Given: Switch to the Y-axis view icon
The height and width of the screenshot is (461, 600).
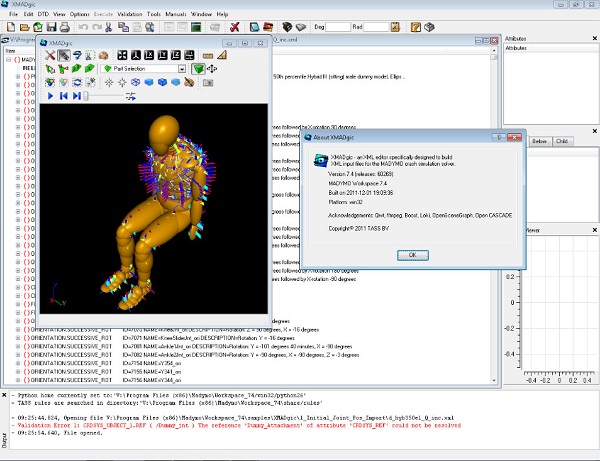Looking at the screenshot, I should click(x=162, y=55).
